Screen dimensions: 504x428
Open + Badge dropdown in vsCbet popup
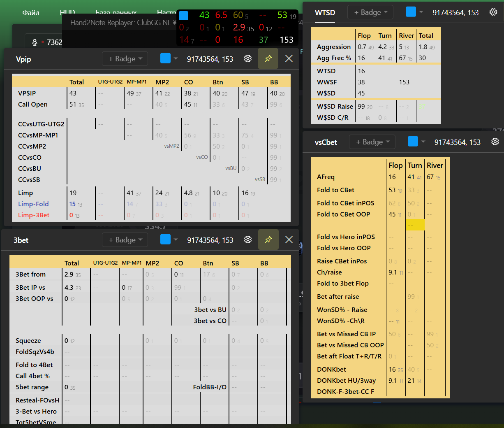372,142
